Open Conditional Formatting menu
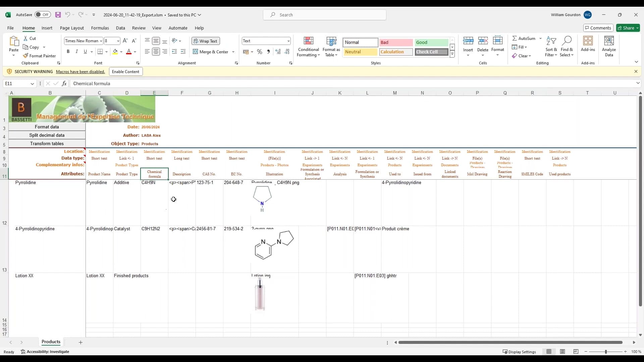The width and height of the screenshot is (644, 362). pos(309,47)
